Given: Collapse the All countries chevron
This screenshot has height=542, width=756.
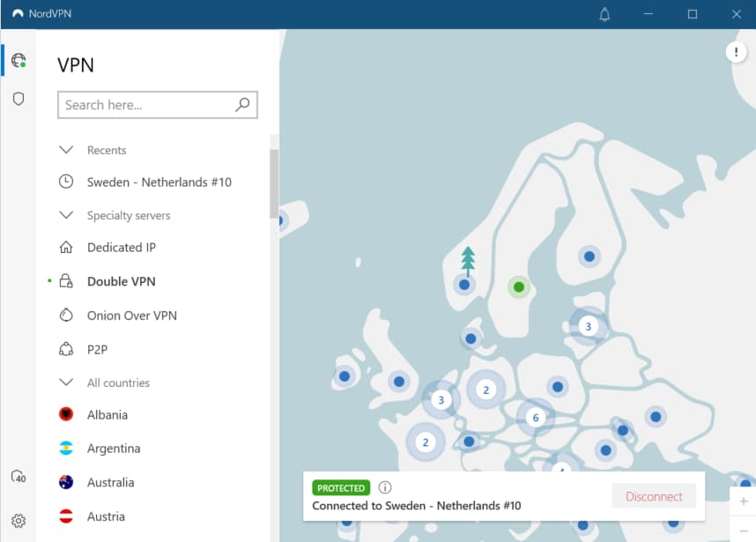Looking at the screenshot, I should (66, 382).
